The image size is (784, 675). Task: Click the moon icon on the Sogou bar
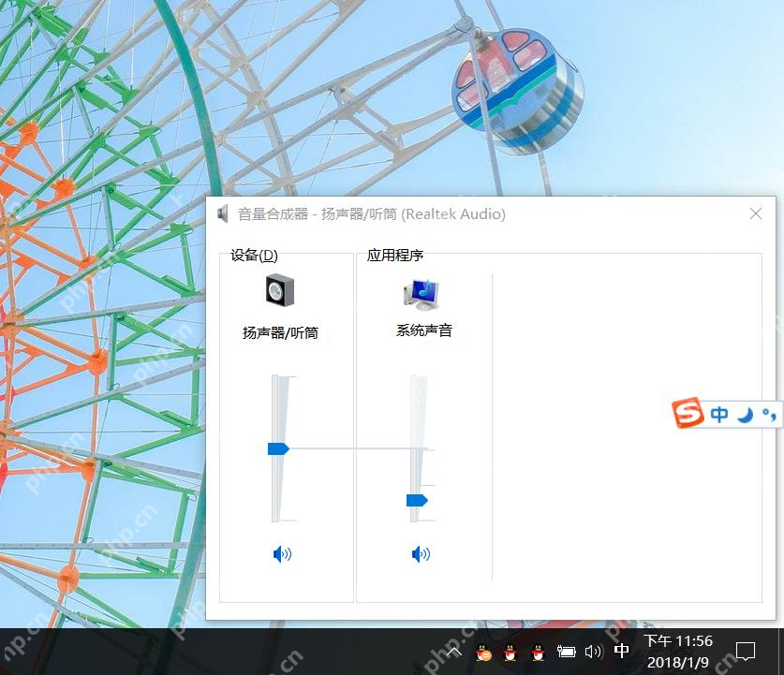(x=746, y=414)
